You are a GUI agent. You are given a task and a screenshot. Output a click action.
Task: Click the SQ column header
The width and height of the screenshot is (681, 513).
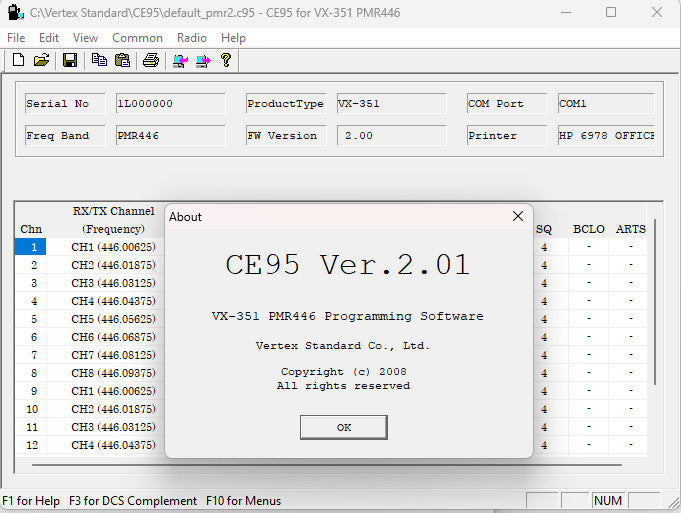pyautogui.click(x=544, y=229)
